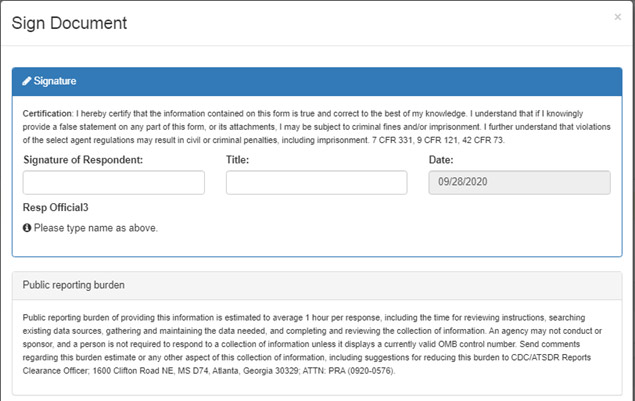The width and height of the screenshot is (635, 401).
Task: Click the Signature heading text
Action: click(x=55, y=81)
